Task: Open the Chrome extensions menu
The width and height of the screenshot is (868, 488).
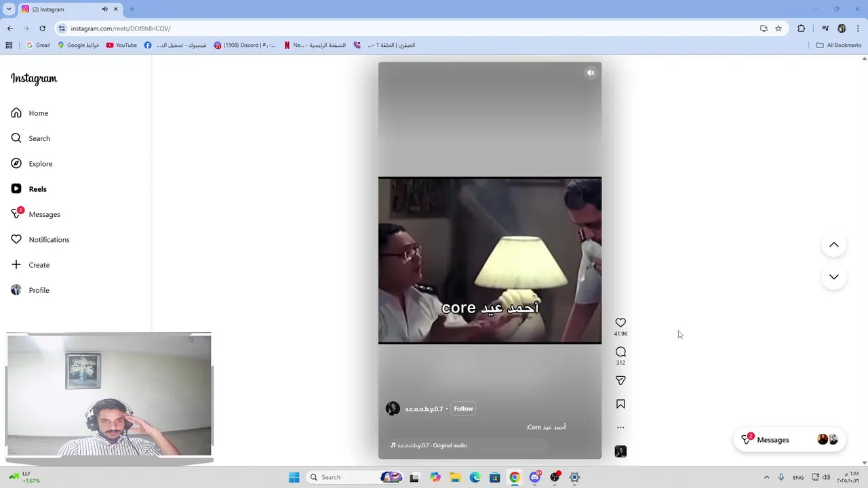Action: tap(802, 28)
